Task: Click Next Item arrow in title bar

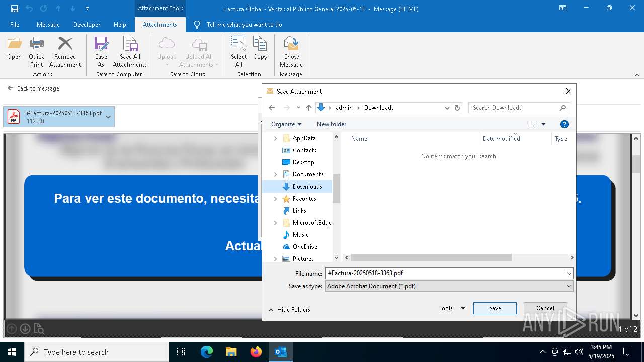Action: pyautogui.click(x=73, y=8)
